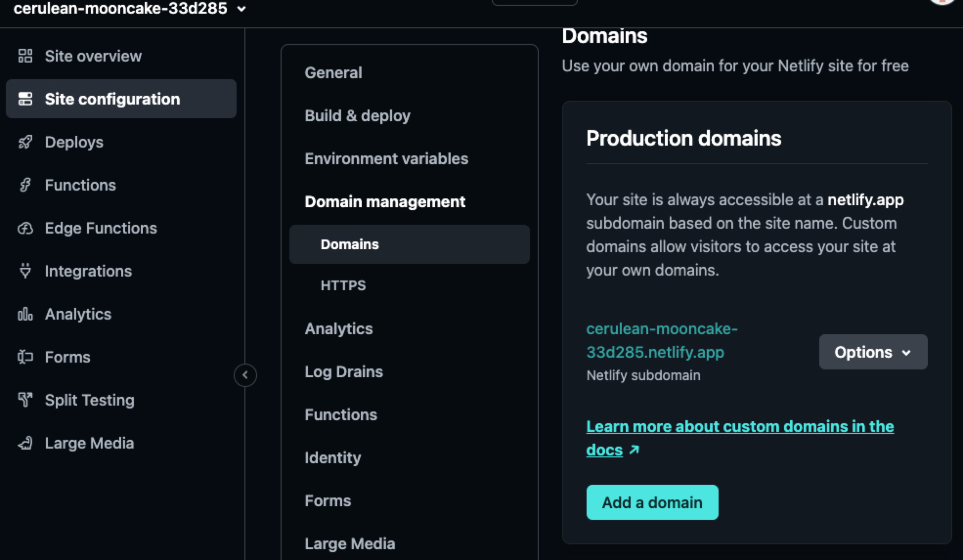The width and height of the screenshot is (963, 560).
Task: Select Domain management in the settings menu
Action: (x=385, y=201)
